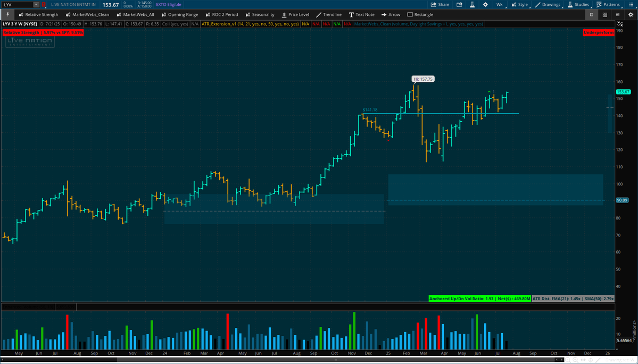This screenshot has width=638, height=364.
Task: Click the R: 6.35 range value
Action: [x=153, y=24]
